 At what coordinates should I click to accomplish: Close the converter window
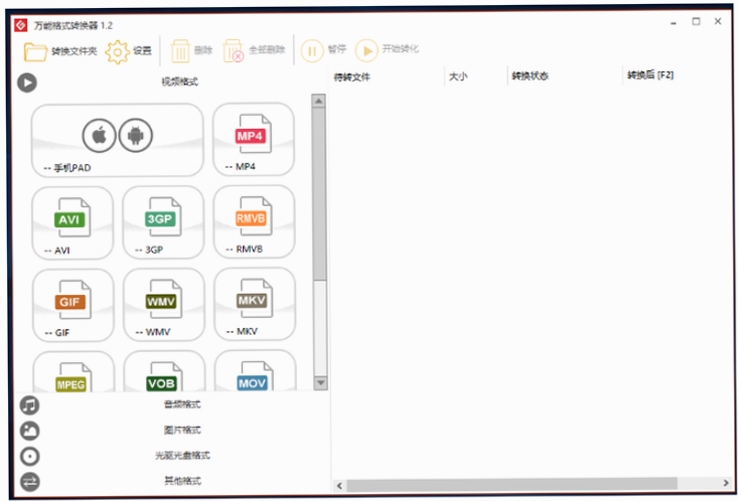click(x=718, y=21)
